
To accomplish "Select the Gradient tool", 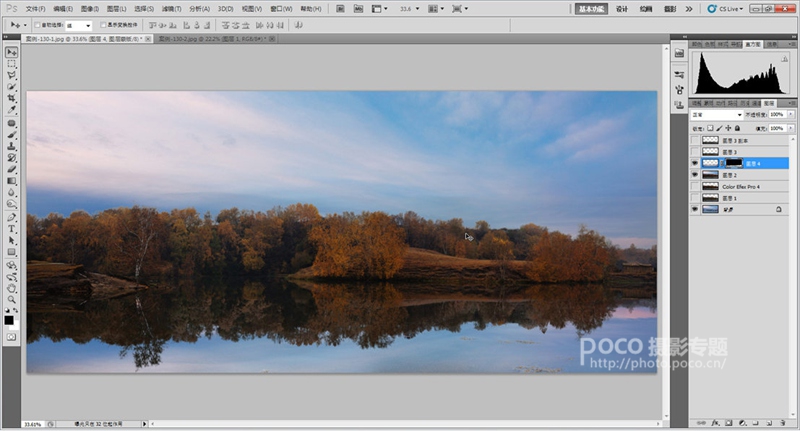I will coord(11,181).
